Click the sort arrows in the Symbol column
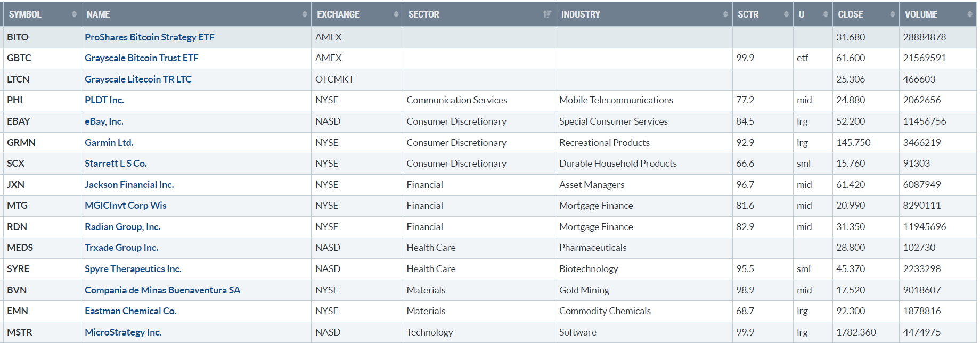 74,14
